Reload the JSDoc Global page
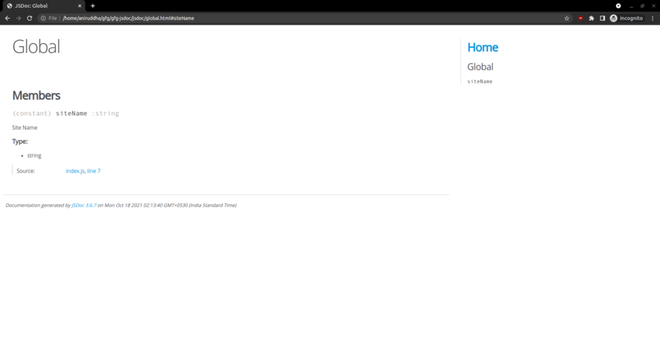This screenshot has width=660, height=362. pyautogui.click(x=29, y=18)
